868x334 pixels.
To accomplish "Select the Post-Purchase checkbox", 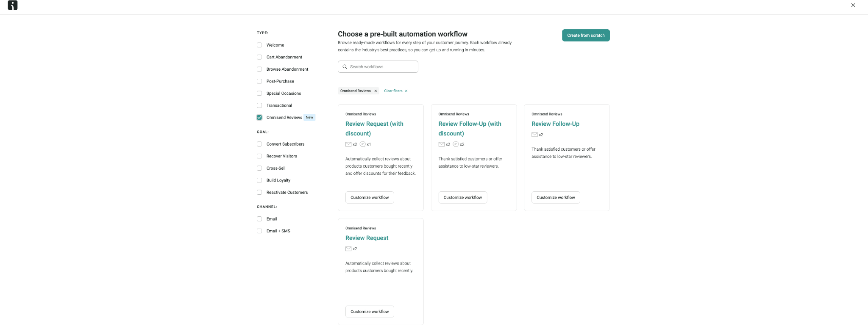I will [259, 81].
